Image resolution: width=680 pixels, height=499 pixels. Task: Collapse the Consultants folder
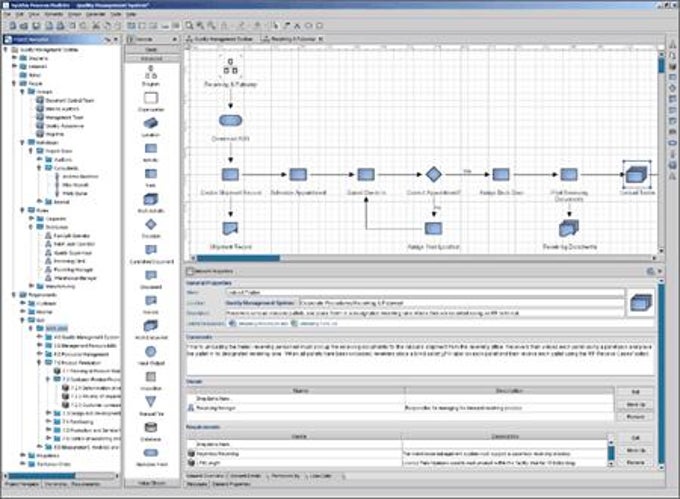click(x=39, y=168)
